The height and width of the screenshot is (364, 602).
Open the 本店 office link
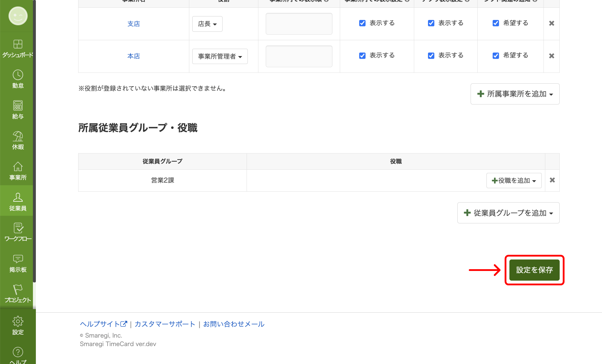click(134, 56)
